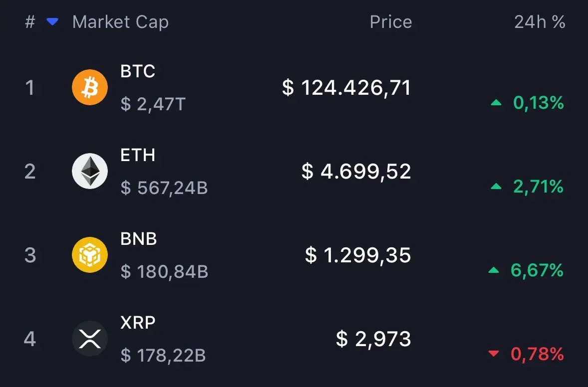Click the red down arrow beside 0,78%
The height and width of the screenshot is (387, 588).
tap(494, 353)
